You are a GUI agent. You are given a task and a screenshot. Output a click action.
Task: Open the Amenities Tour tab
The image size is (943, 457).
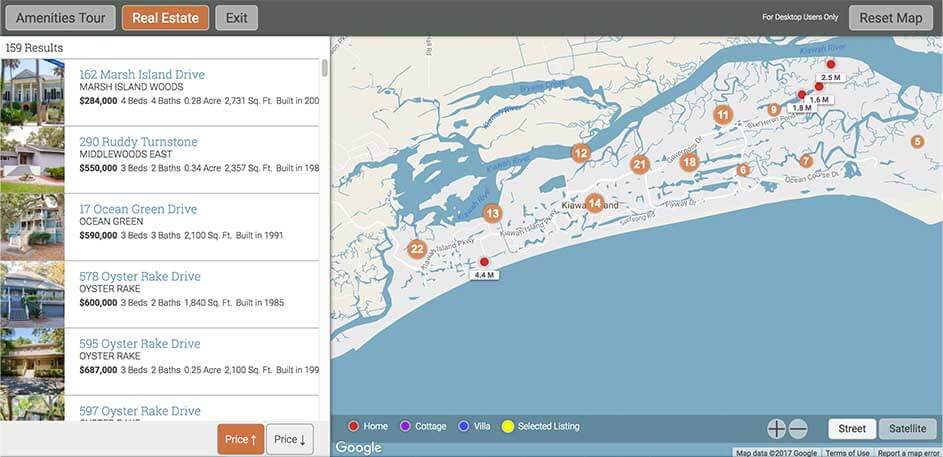pos(59,18)
